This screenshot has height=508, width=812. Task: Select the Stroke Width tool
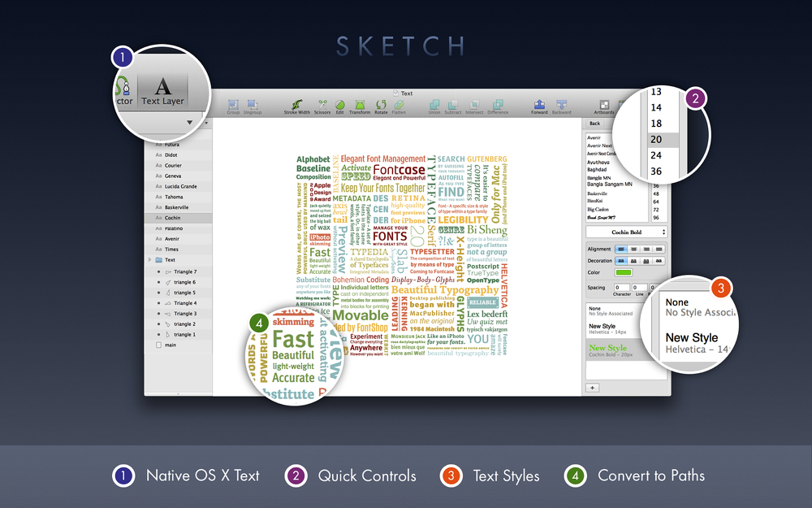(x=296, y=106)
